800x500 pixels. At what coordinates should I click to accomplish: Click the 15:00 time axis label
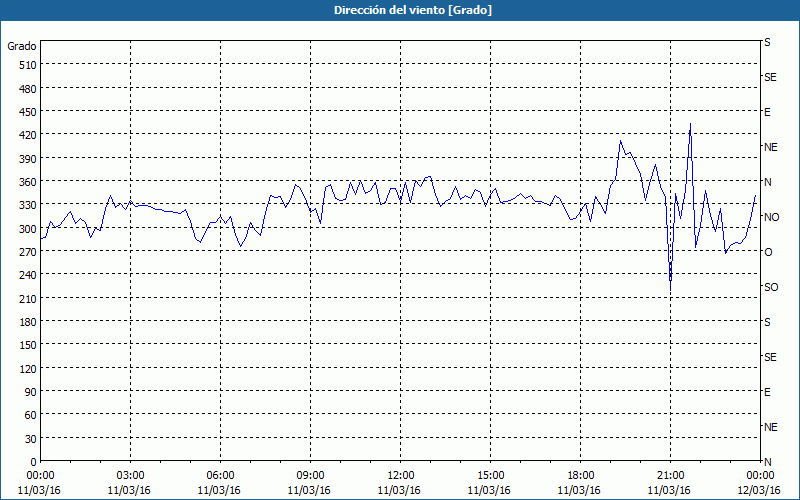click(x=490, y=476)
